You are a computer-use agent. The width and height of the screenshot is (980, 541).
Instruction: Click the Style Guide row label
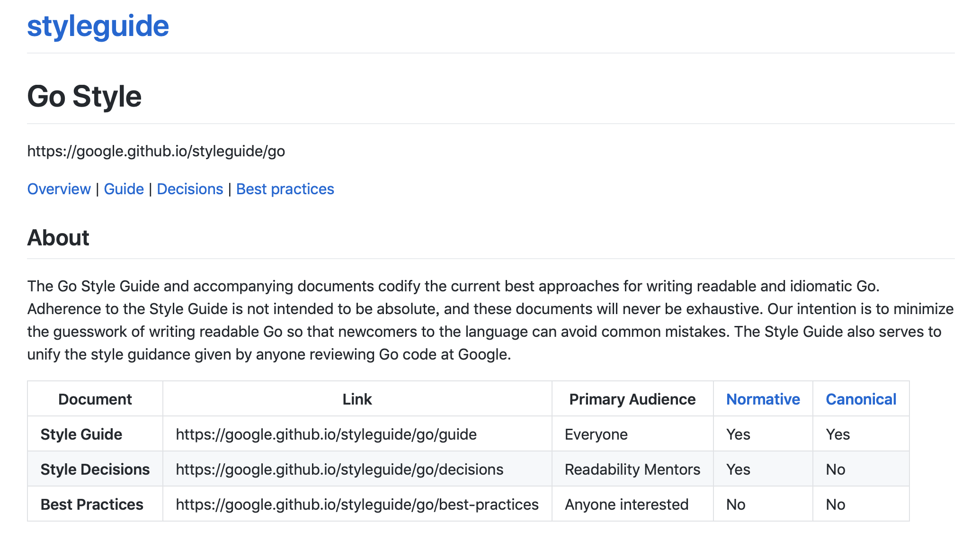click(81, 434)
